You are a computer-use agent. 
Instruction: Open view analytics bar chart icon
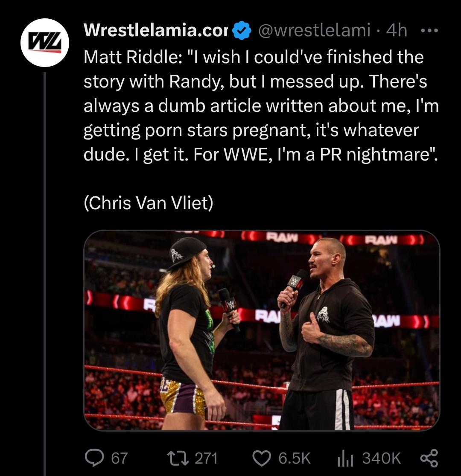[345, 458]
